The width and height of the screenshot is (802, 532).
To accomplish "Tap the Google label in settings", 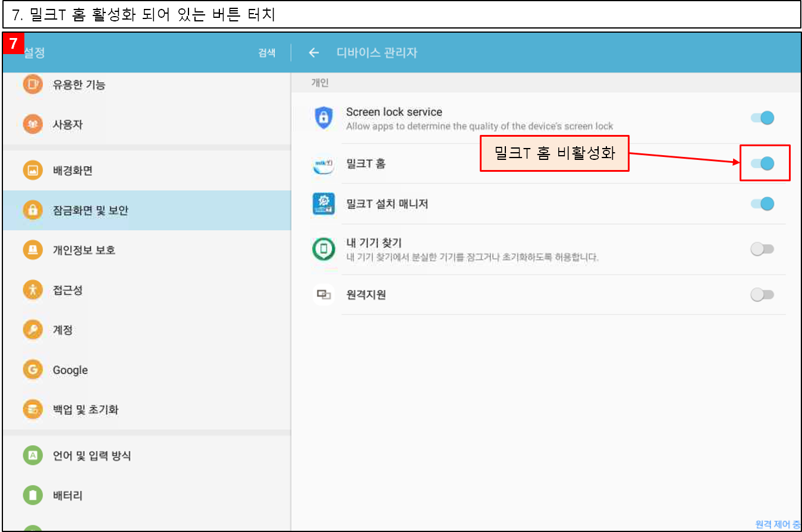I will 70,370.
